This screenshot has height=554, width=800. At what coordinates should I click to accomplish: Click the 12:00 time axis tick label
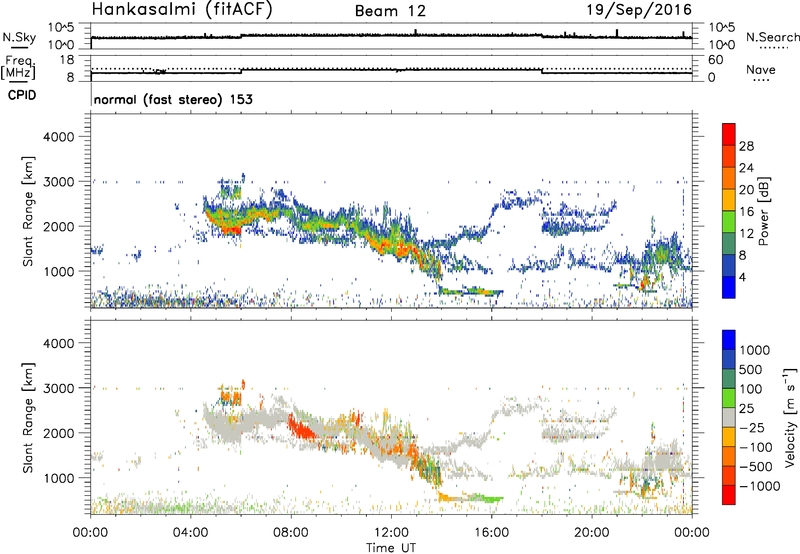(x=391, y=533)
